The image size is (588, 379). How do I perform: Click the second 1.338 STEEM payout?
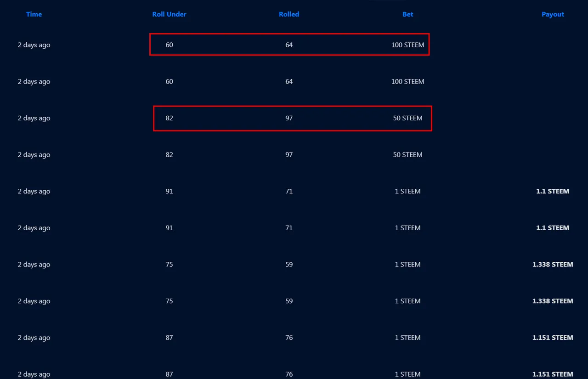(553, 301)
